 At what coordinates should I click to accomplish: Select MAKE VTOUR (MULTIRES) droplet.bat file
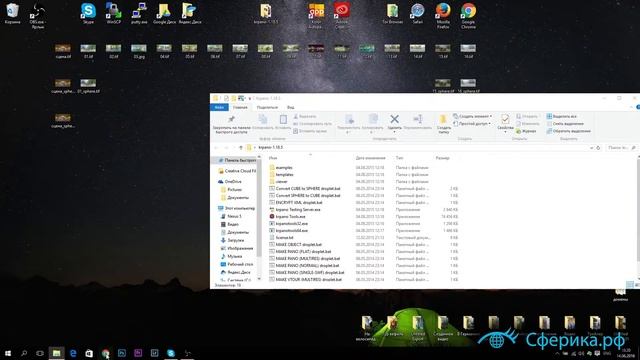pyautogui.click(x=306, y=279)
